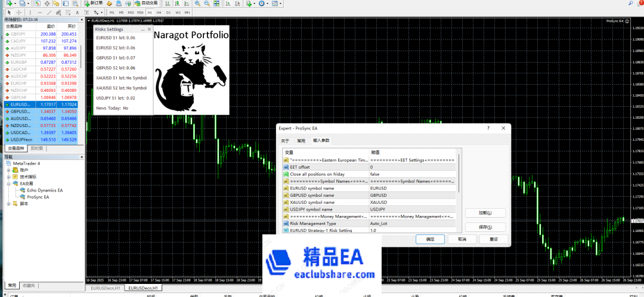Switch timeframe to H4

point(159,13)
